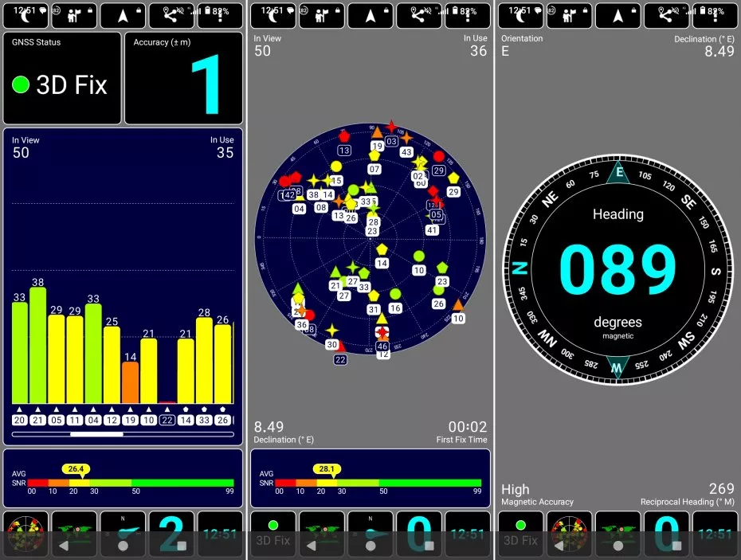This screenshot has height=560, width=741.
Task: Open time tile 12:51 on status screen
Action: coord(220,534)
